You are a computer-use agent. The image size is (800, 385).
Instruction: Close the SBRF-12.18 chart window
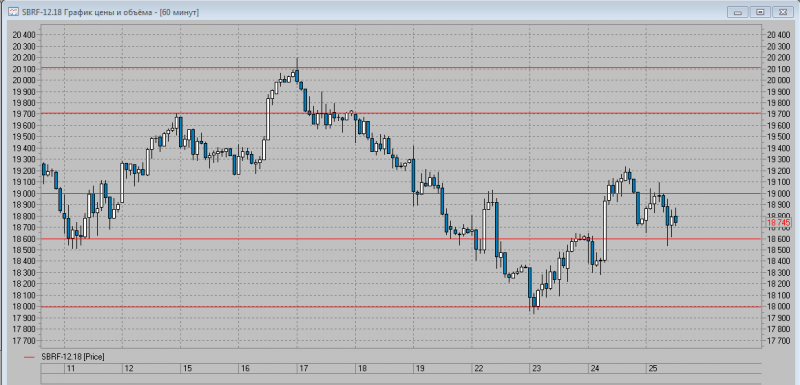click(x=783, y=12)
